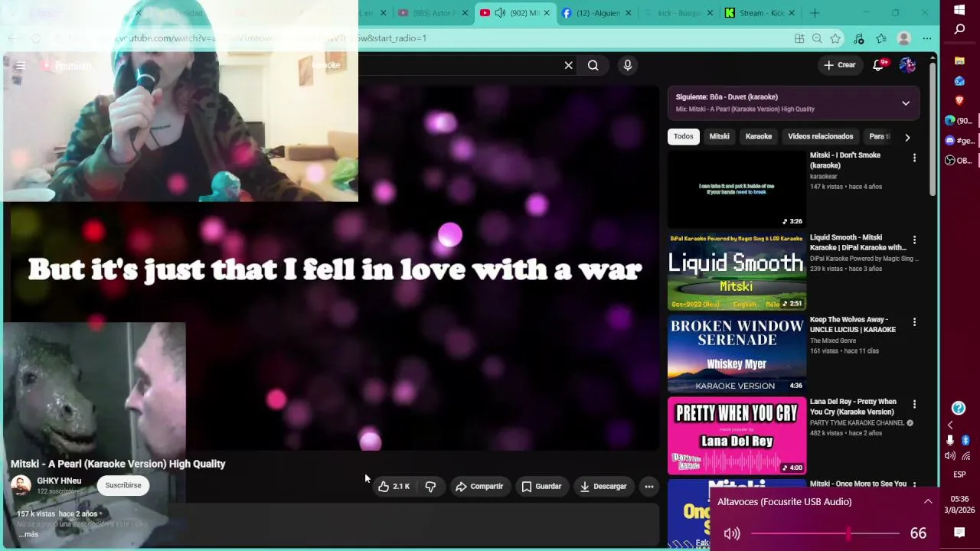Open the Broken Window Serenade thumbnail
This screenshot has width=980, height=551.
tap(737, 354)
